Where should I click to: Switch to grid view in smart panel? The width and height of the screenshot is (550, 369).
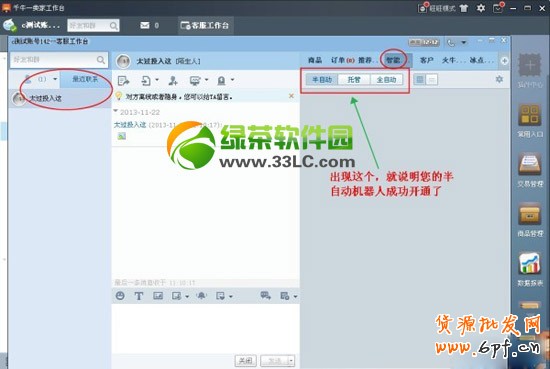[x=420, y=80]
